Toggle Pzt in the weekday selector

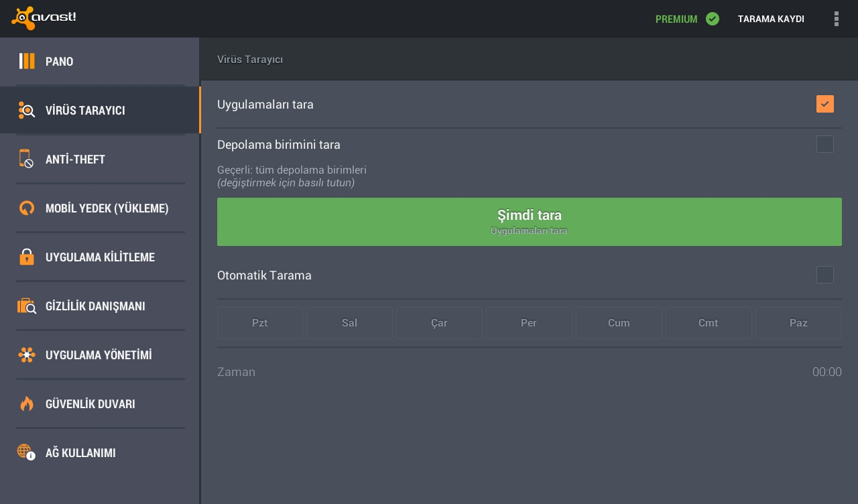click(x=260, y=323)
